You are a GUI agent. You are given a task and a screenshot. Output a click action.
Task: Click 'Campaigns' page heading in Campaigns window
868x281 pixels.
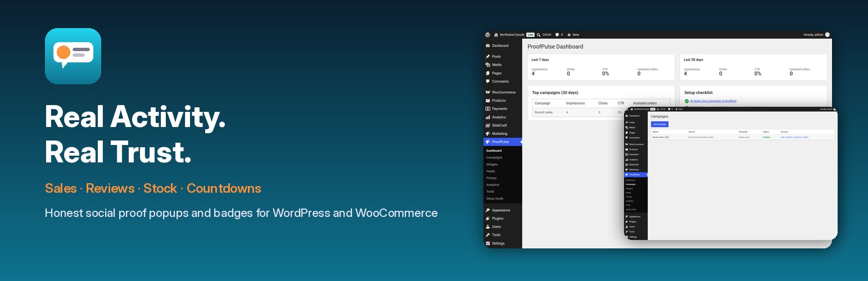click(x=659, y=116)
